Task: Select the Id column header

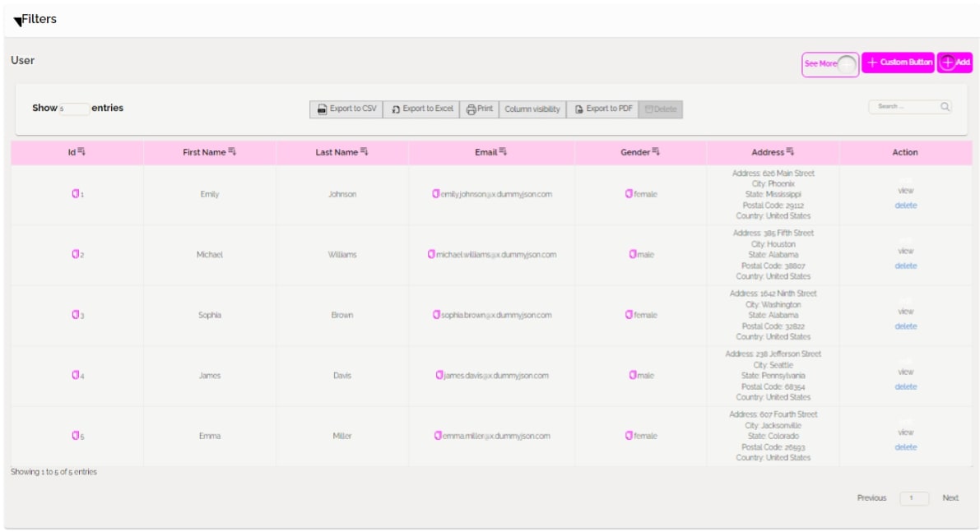Action: tap(72, 150)
